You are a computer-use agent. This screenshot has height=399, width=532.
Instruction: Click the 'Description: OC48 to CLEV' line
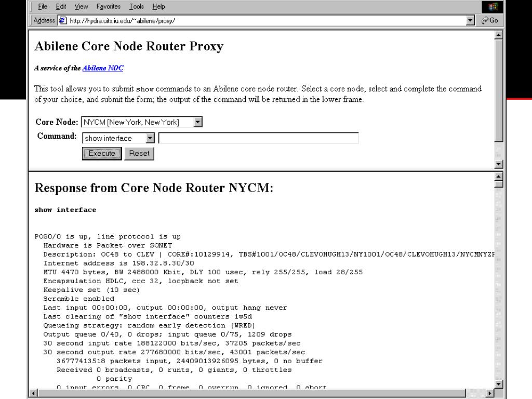(269, 255)
